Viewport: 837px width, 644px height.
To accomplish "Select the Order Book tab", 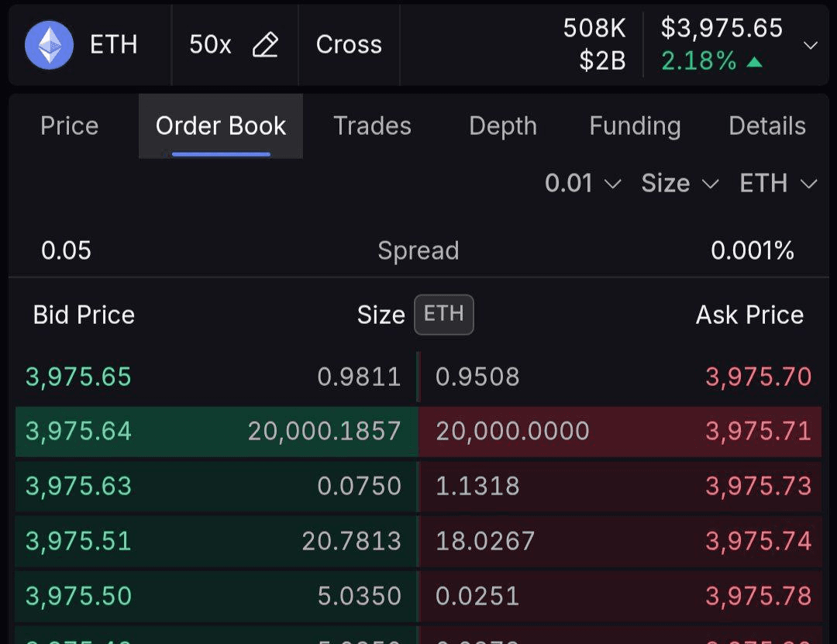I will [221, 126].
